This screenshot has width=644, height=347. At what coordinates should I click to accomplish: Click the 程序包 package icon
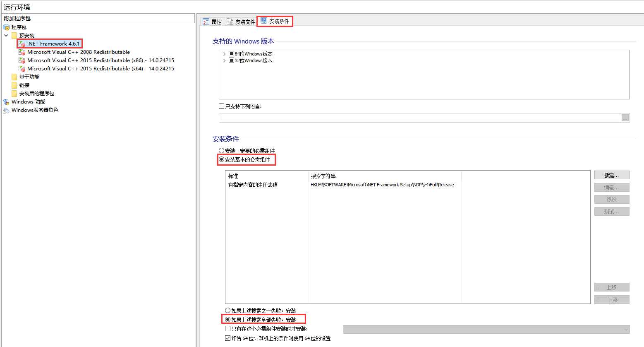tap(6, 27)
